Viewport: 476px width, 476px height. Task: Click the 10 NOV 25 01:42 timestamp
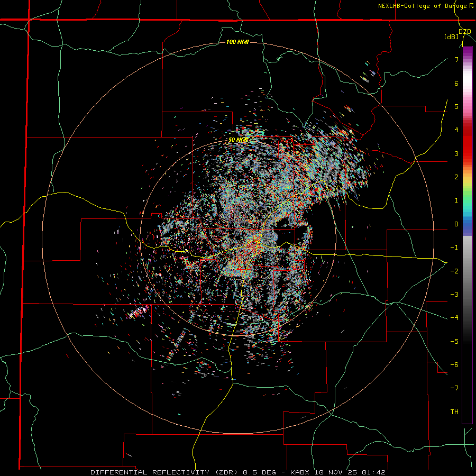349,472
